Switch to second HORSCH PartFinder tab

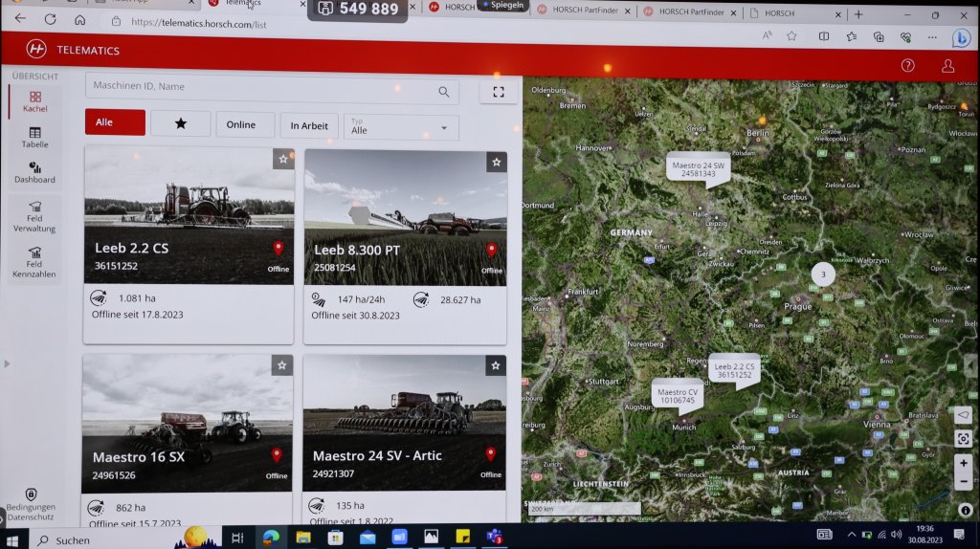[x=690, y=11]
